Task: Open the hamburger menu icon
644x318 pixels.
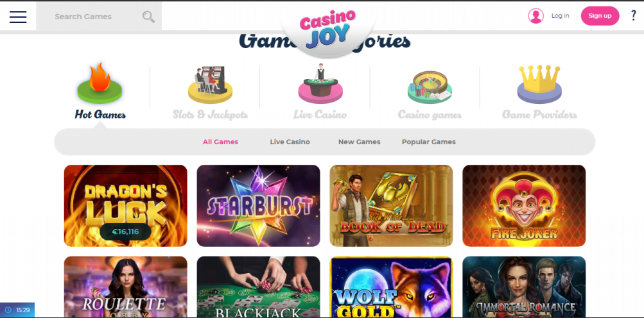Action: [x=18, y=17]
